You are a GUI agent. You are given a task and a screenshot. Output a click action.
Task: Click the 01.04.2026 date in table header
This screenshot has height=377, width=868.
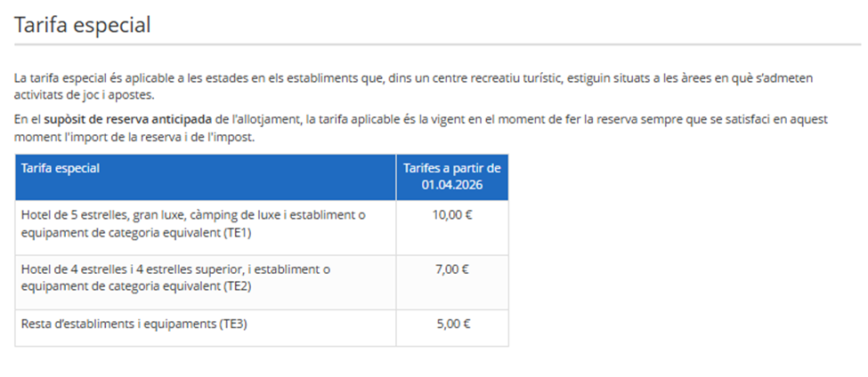(x=452, y=185)
